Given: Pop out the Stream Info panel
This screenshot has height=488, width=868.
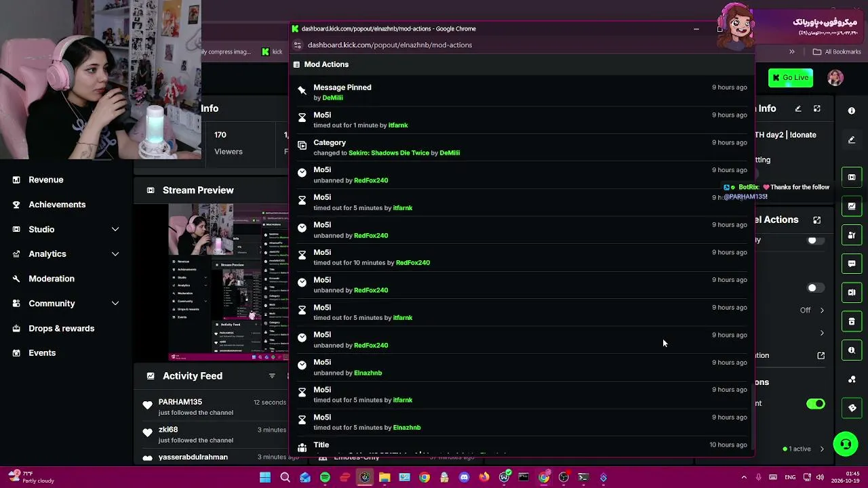Looking at the screenshot, I should click(817, 108).
